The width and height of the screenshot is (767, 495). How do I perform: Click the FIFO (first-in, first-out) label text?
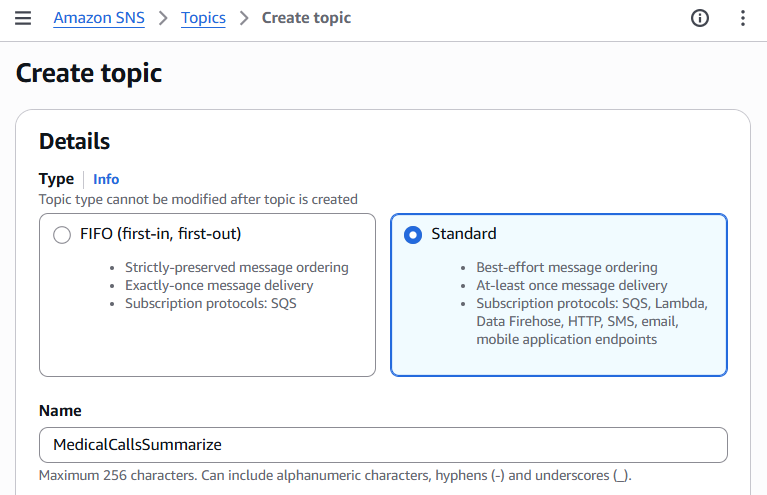point(161,234)
